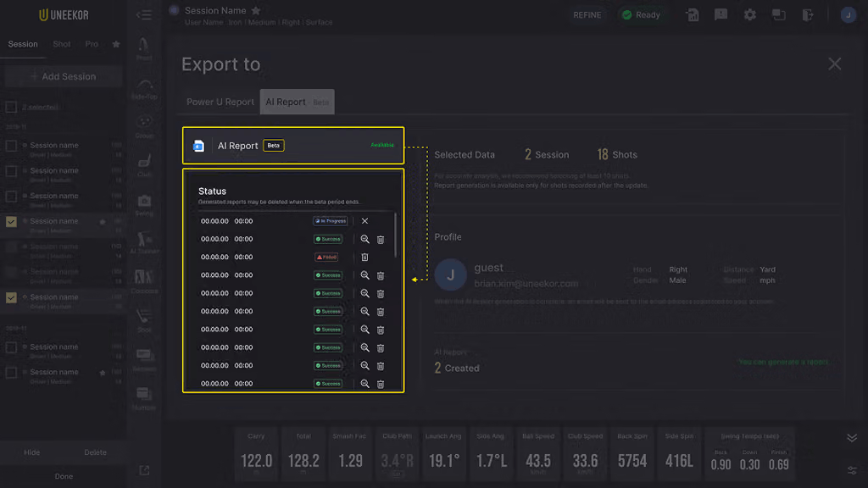
Task: Open the feedback chat icon in the top bar
Action: 721,15
